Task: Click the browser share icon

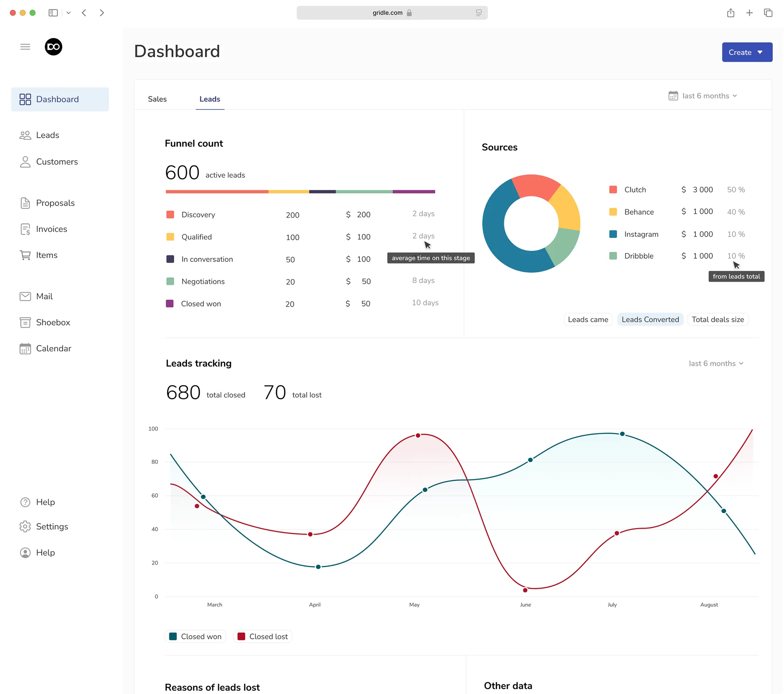Action: click(x=731, y=13)
